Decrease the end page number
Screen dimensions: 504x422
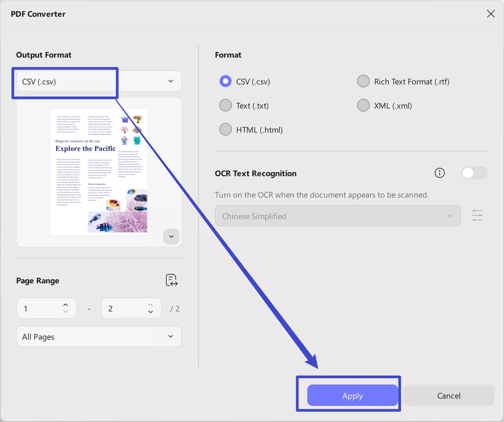pyautogui.click(x=151, y=312)
